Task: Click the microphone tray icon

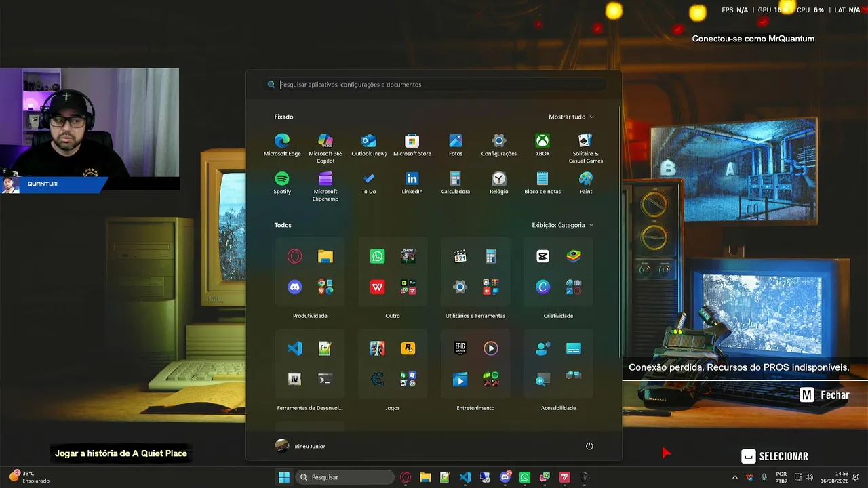Action: tap(764, 477)
